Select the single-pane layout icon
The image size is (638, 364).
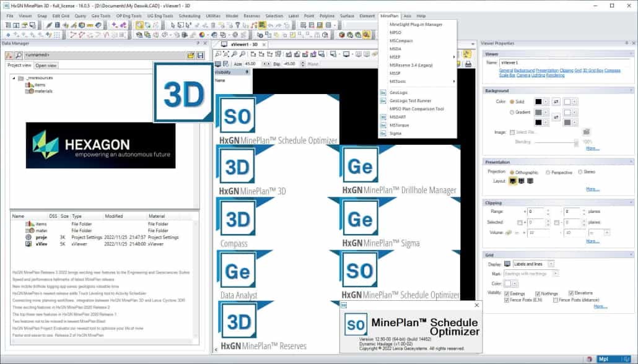click(513, 181)
